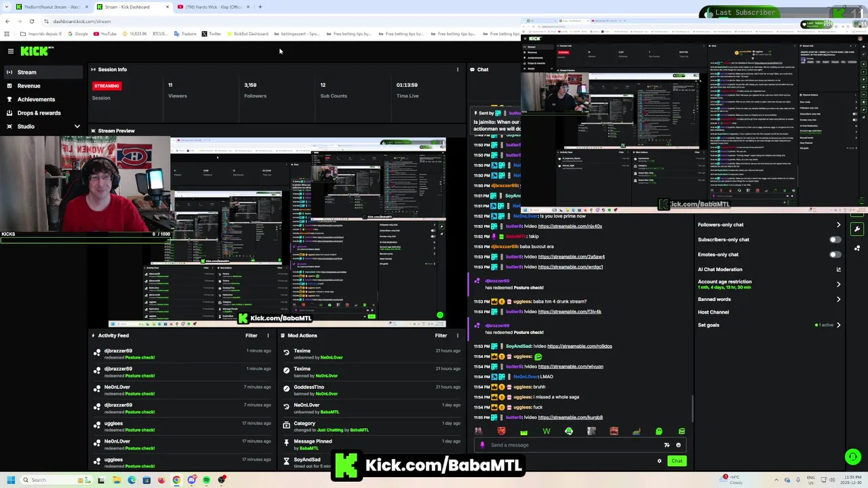Viewport: 868px width, 488px height.
Task: Open the Twitter bookmark
Action: [x=212, y=34]
